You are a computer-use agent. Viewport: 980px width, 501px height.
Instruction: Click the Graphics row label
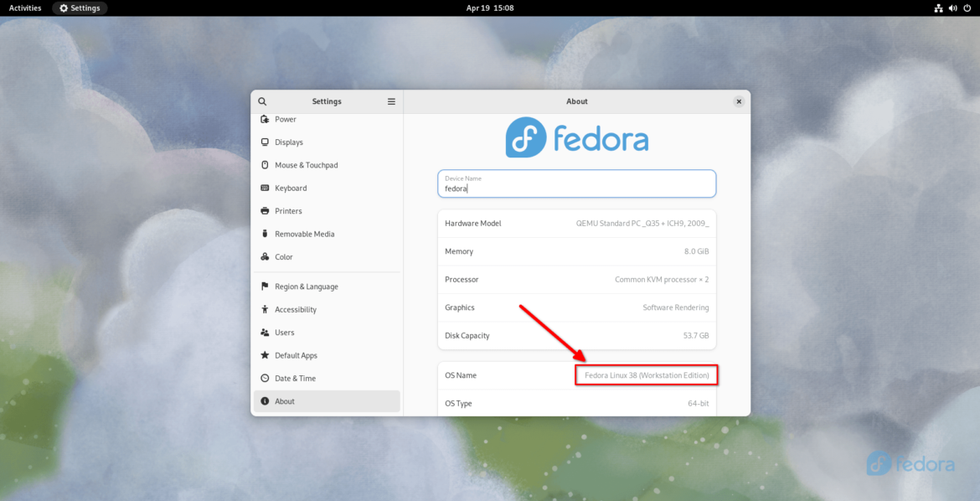460,307
